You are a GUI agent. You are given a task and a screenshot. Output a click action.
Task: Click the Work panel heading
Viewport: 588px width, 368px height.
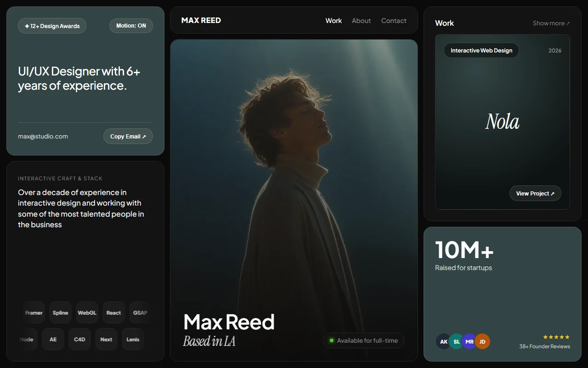(444, 23)
